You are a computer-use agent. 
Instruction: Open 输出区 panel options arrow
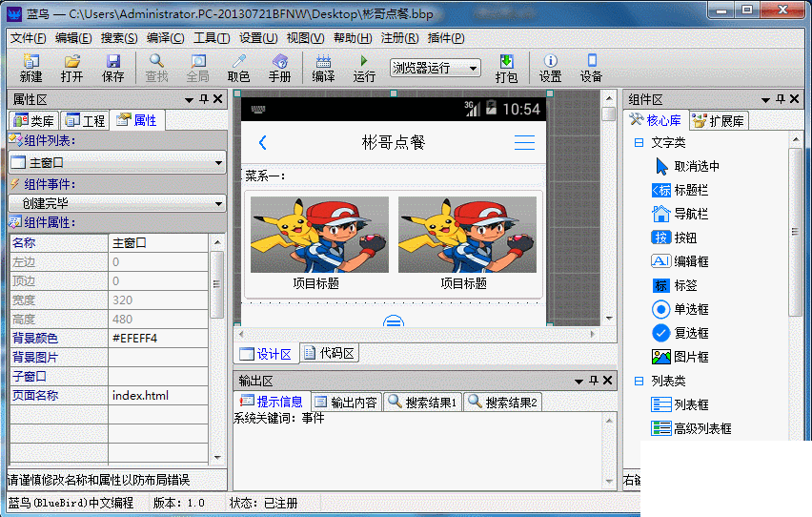coord(579,382)
